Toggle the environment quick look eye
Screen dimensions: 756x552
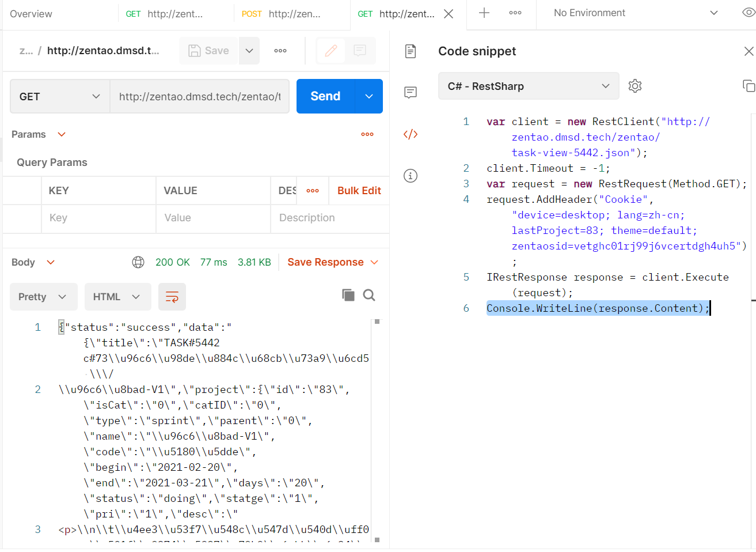(x=748, y=12)
